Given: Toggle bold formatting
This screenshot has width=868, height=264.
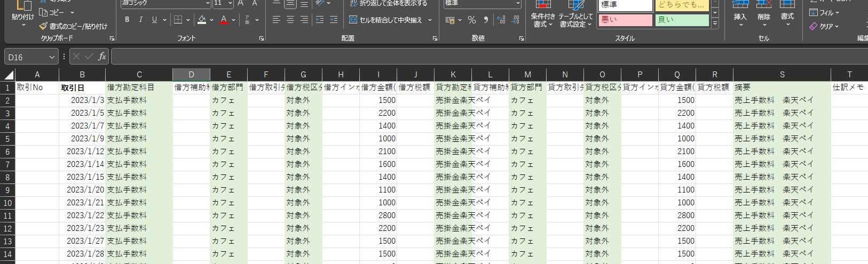Looking at the screenshot, I should (127, 20).
